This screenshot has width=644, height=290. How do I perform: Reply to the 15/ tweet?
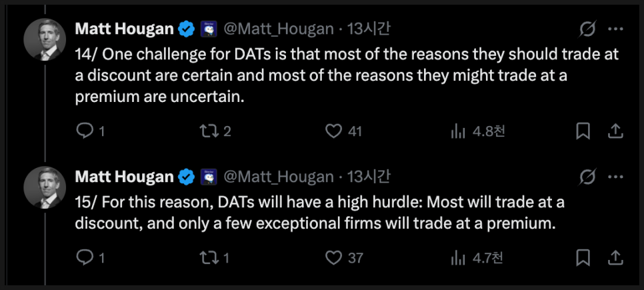click(x=85, y=257)
